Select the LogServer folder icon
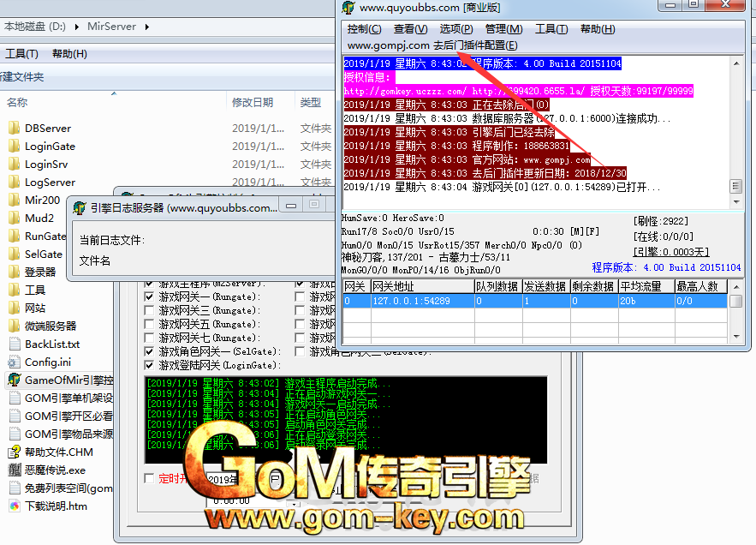The height and width of the screenshot is (545, 756). coord(14,182)
